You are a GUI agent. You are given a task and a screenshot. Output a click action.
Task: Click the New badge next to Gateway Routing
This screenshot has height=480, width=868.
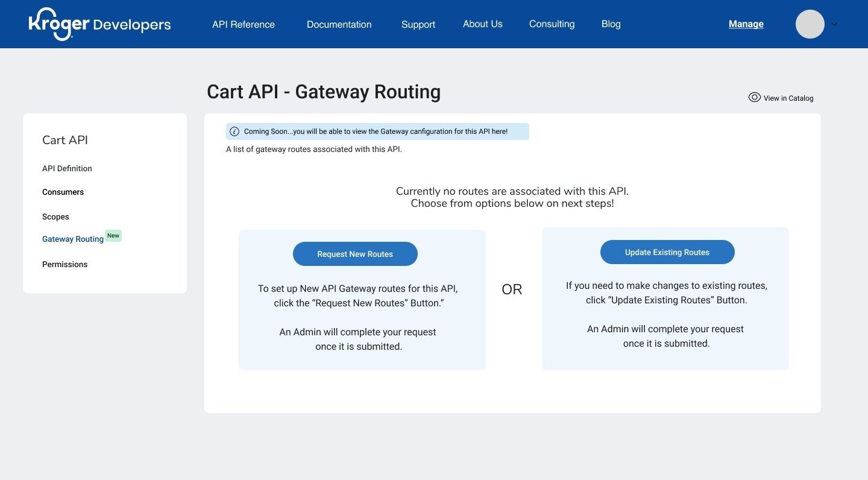pyautogui.click(x=113, y=236)
